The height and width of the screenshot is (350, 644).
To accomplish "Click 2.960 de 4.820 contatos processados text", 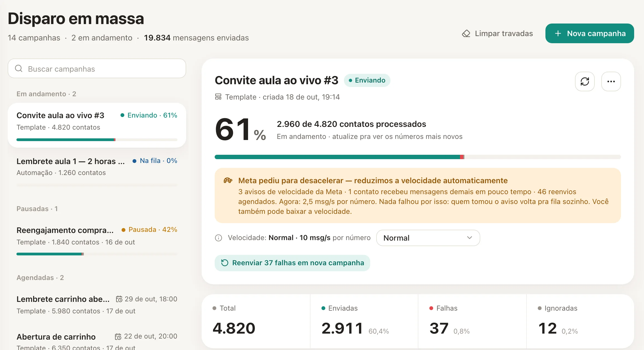I will point(351,124).
